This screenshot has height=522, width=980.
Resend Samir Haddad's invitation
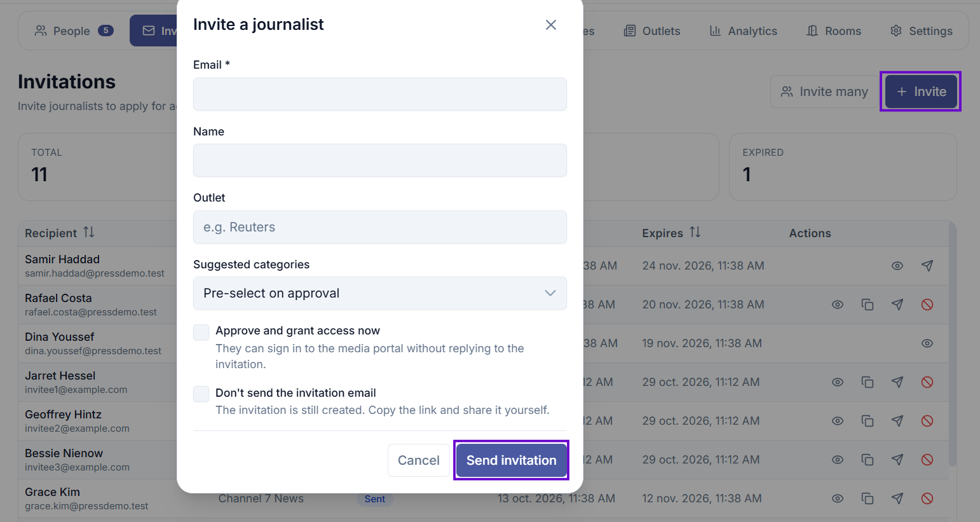coord(927,266)
